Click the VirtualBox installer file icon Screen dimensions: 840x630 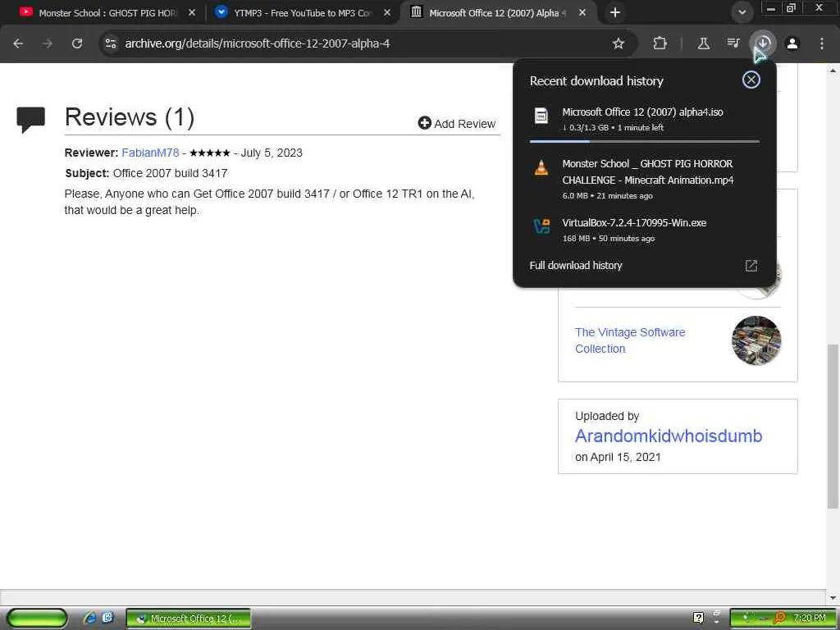(x=541, y=226)
